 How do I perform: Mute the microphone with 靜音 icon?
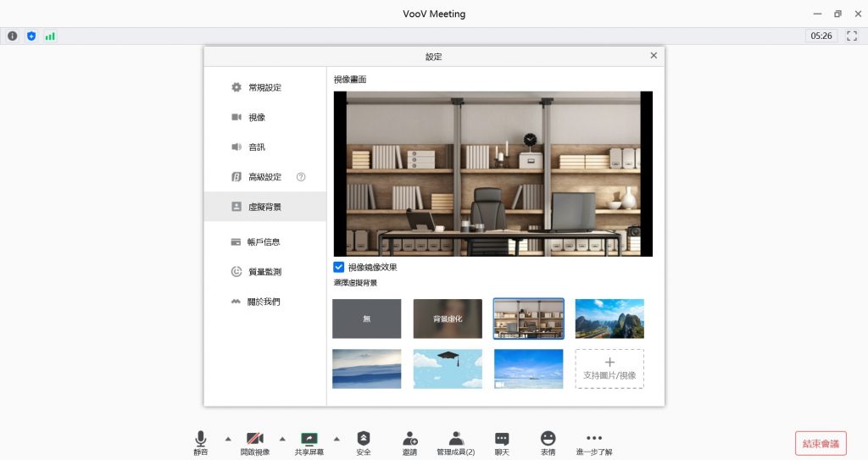tap(200, 439)
